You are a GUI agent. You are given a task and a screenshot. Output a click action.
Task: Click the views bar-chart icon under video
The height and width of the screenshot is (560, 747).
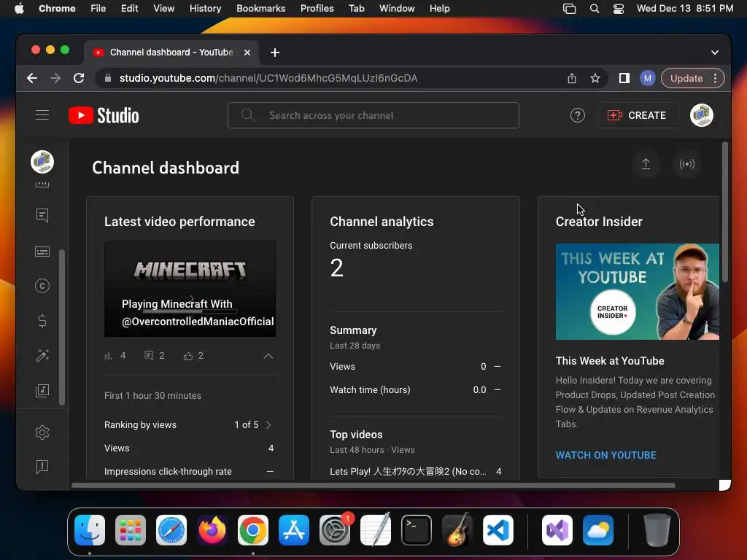tap(109, 356)
